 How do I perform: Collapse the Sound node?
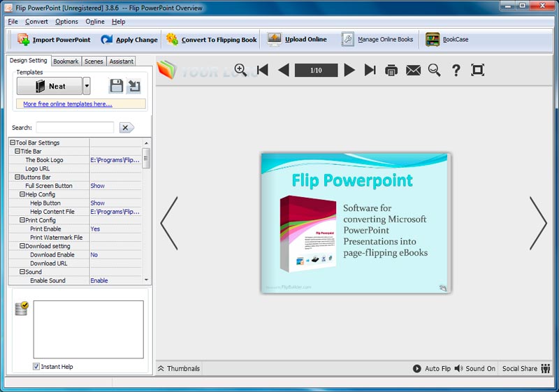point(22,272)
